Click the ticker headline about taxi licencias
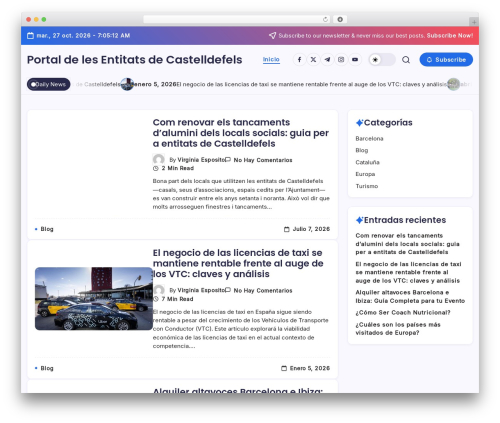Image resolution: width=500 pixels, height=423 pixels. click(312, 84)
